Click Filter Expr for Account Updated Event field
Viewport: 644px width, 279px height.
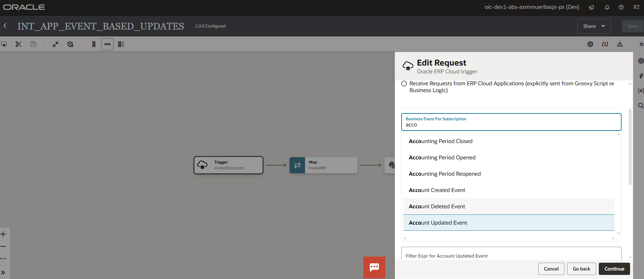511,254
